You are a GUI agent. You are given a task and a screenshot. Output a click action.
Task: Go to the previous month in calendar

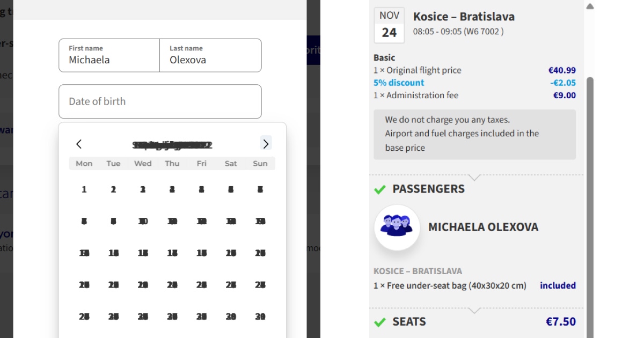[79, 144]
